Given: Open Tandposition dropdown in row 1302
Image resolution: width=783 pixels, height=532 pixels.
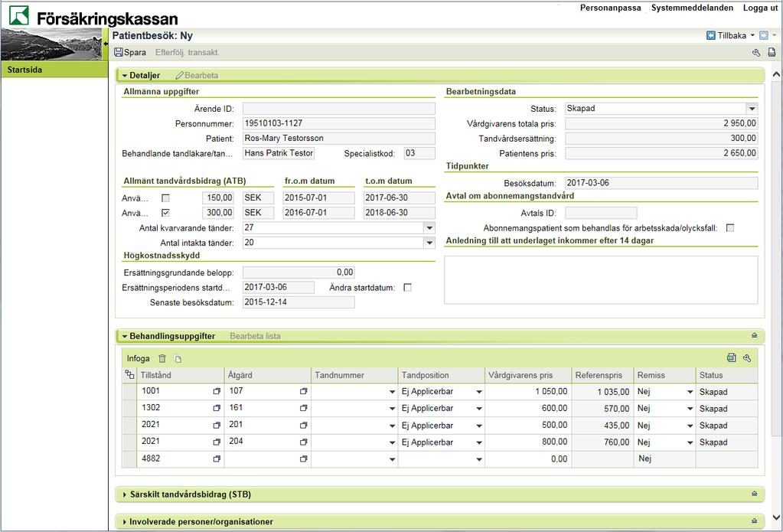Looking at the screenshot, I should pos(479,409).
